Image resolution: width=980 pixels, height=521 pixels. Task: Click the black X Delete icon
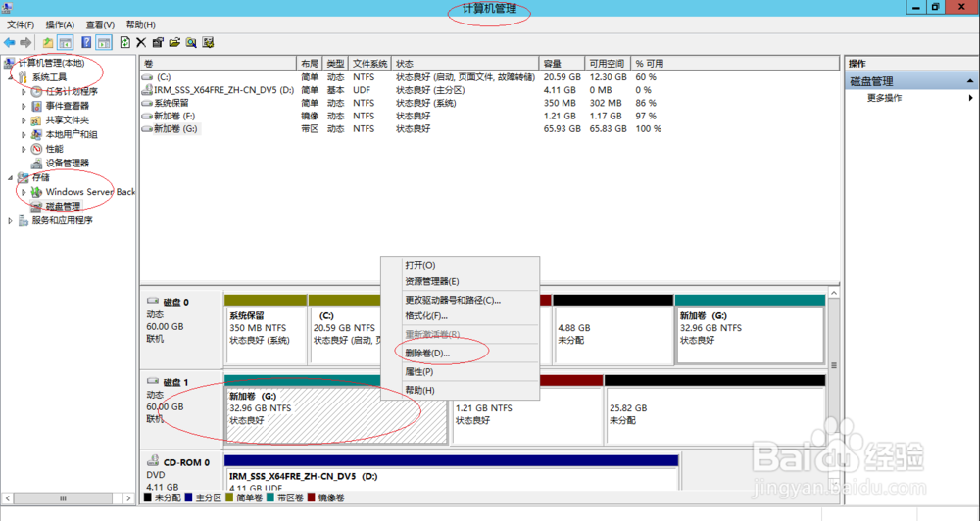click(x=141, y=42)
